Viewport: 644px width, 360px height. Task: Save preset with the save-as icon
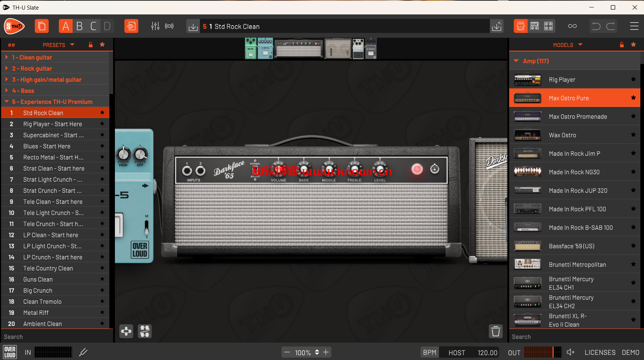pos(497,26)
